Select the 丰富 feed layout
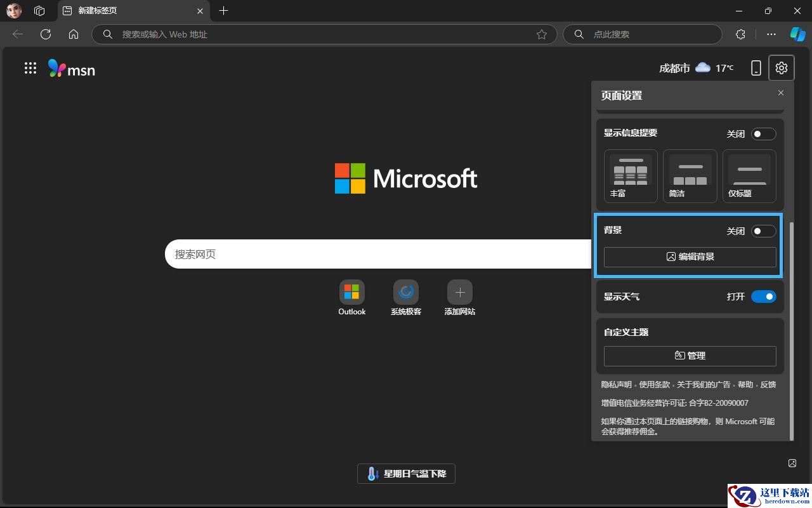Image resolution: width=812 pixels, height=508 pixels. pyautogui.click(x=631, y=176)
